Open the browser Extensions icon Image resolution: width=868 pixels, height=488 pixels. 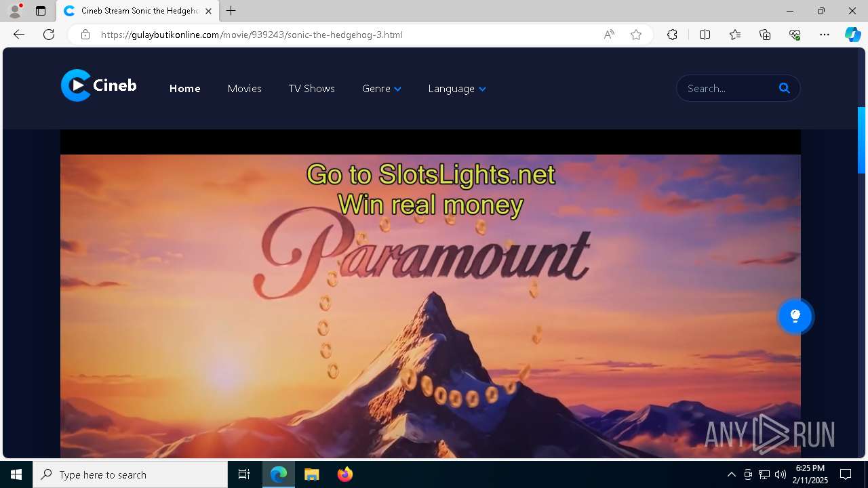[672, 35]
